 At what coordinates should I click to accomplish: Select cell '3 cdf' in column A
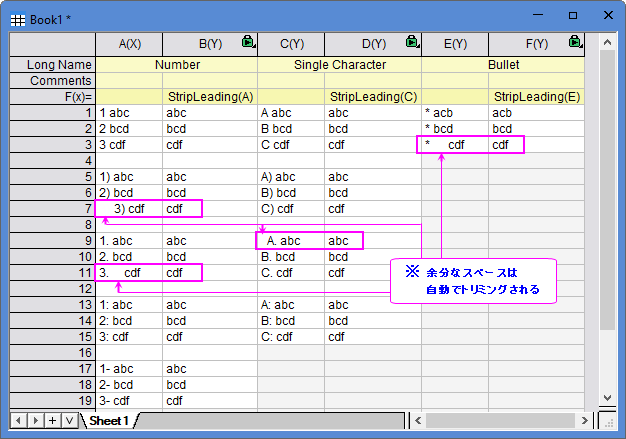click(129, 145)
